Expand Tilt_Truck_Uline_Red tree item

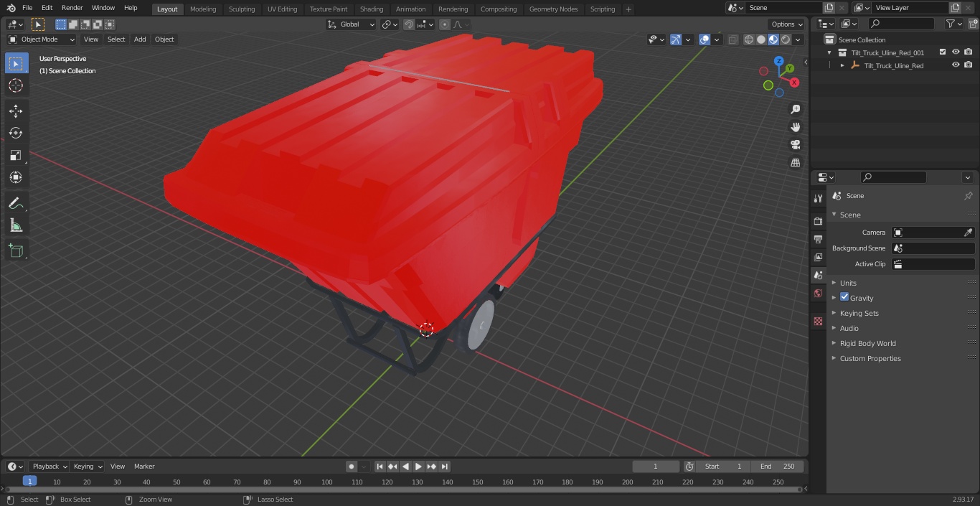click(842, 65)
